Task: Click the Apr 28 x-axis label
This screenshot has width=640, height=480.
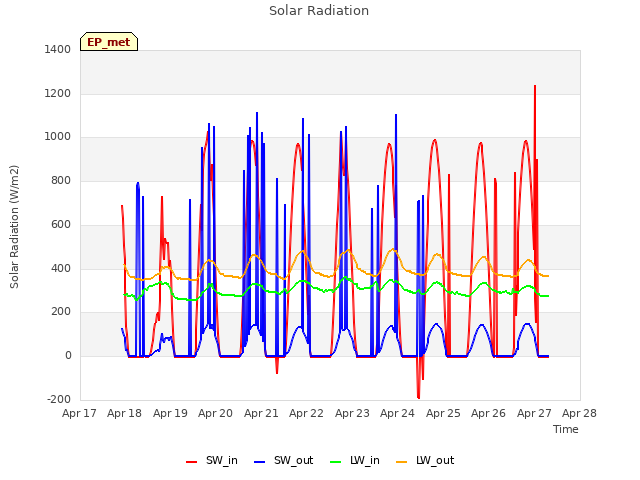Action: point(580,413)
